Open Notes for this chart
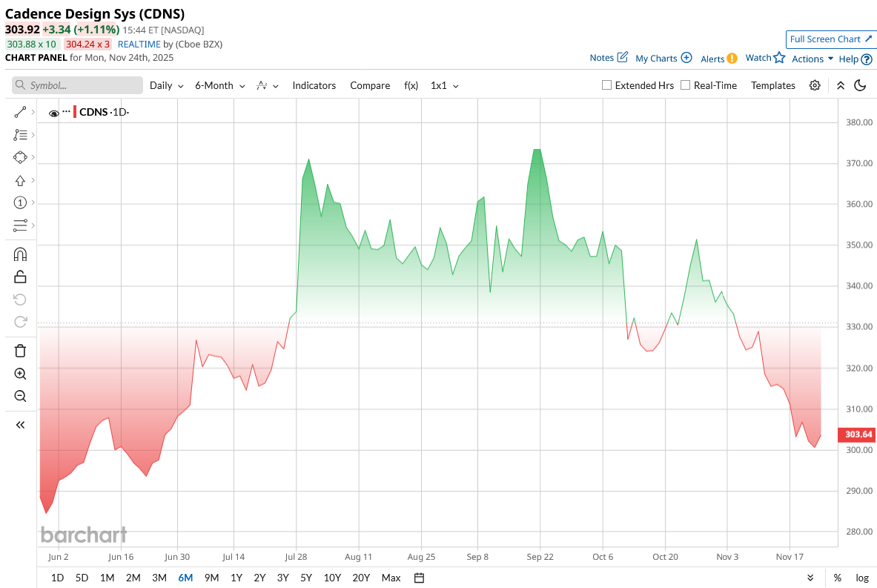Image resolution: width=877 pixels, height=588 pixels. tap(609, 58)
